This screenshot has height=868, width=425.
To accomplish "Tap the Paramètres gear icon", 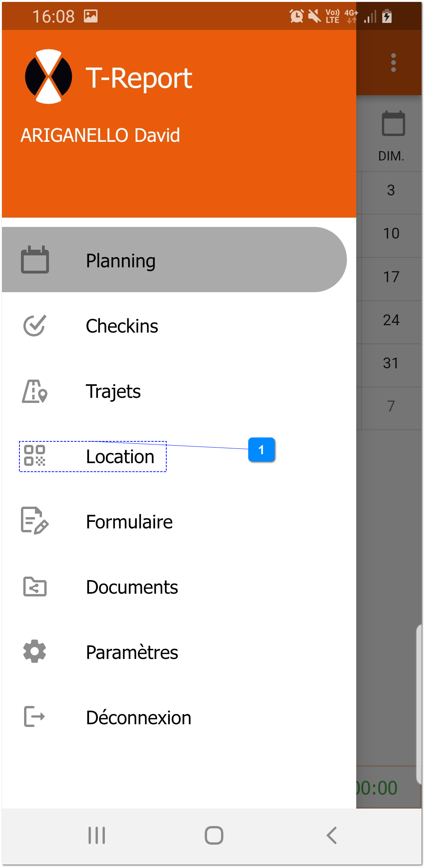I will tap(35, 652).
